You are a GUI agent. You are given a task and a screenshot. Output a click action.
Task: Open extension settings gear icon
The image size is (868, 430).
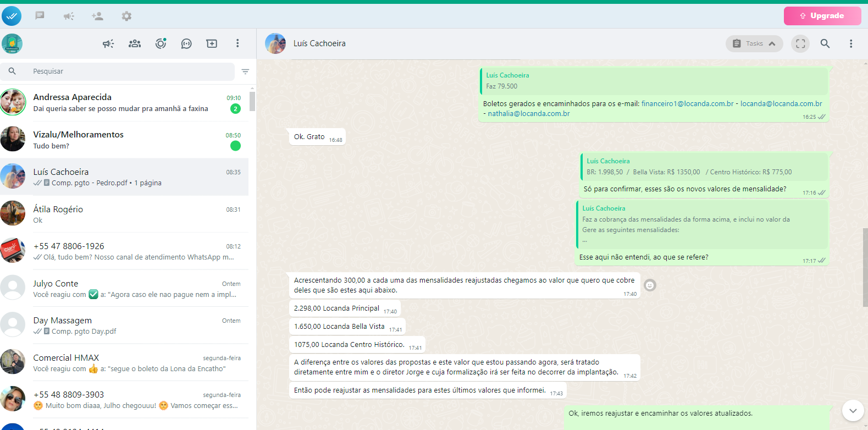(x=126, y=16)
